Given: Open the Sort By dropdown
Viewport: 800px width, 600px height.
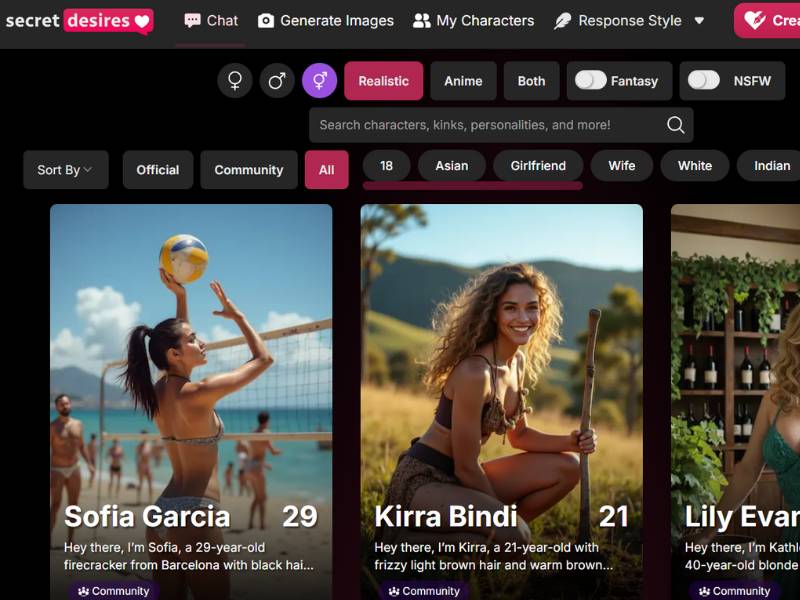Looking at the screenshot, I should tap(65, 170).
